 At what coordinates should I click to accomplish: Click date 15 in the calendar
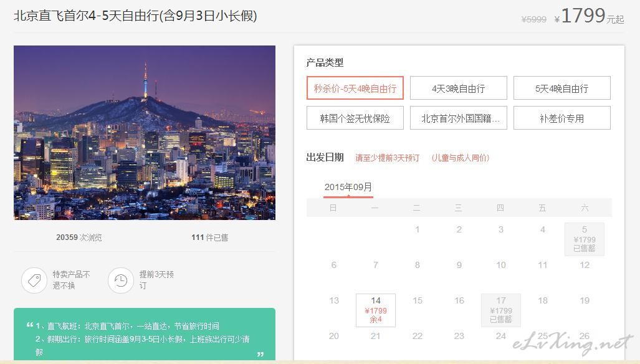pos(417,300)
